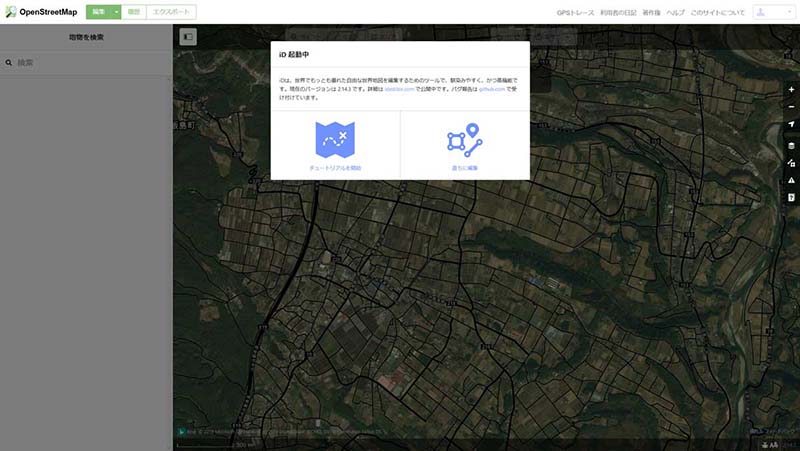Follow the github.com link
Image resolution: width=800 pixels, height=451 pixels.
pyautogui.click(x=493, y=89)
